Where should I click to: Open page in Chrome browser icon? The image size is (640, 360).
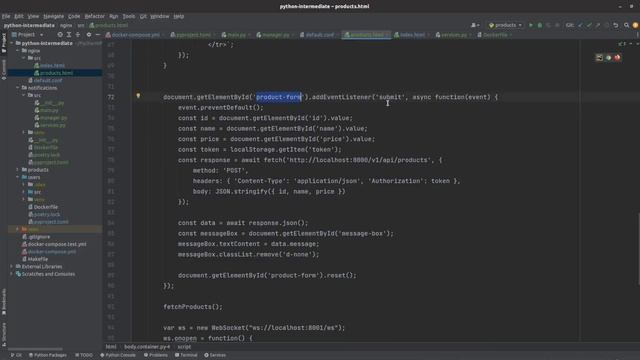pyautogui.click(x=608, y=58)
